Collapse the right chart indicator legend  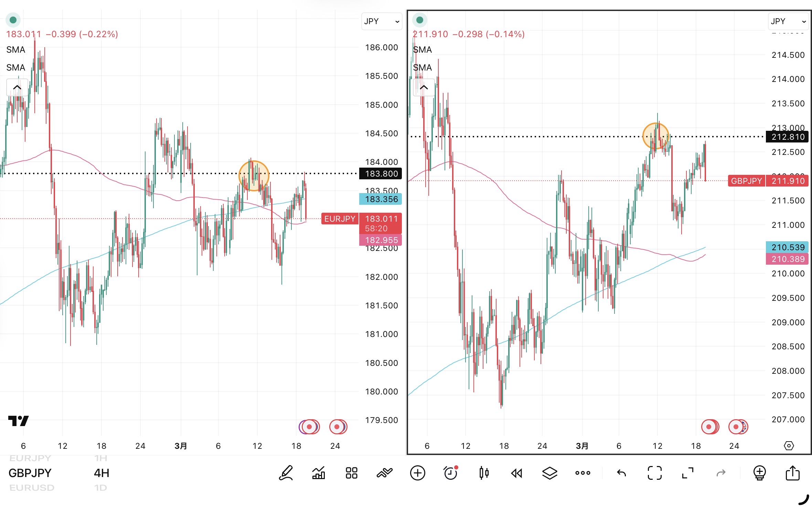[424, 87]
